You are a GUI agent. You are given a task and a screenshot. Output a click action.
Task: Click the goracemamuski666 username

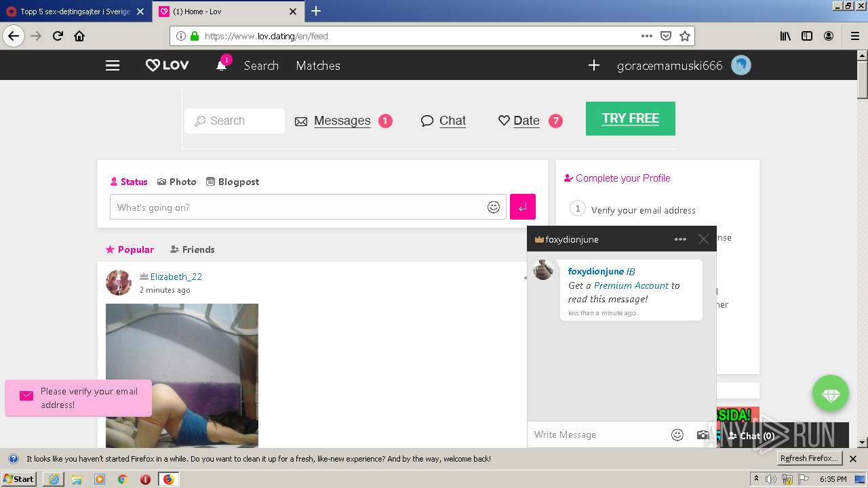[669, 66]
